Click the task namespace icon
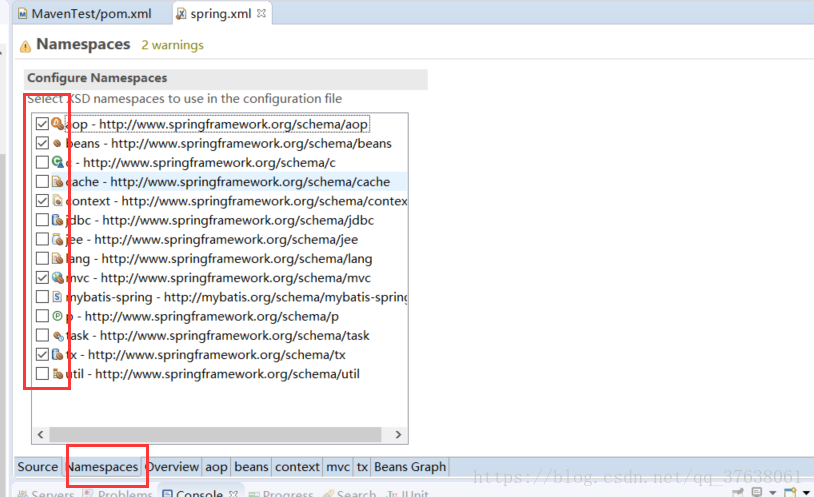Screen dimensions: 814x497 [58, 336]
